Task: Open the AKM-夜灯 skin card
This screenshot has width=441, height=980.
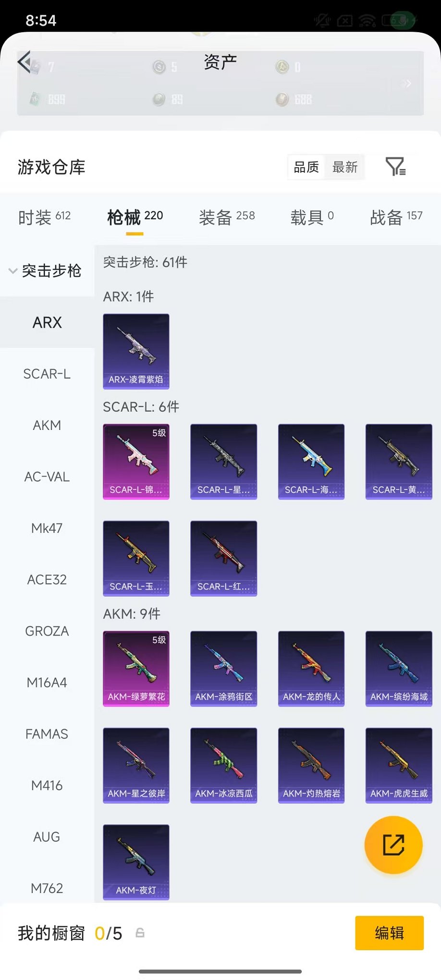Action: click(136, 862)
